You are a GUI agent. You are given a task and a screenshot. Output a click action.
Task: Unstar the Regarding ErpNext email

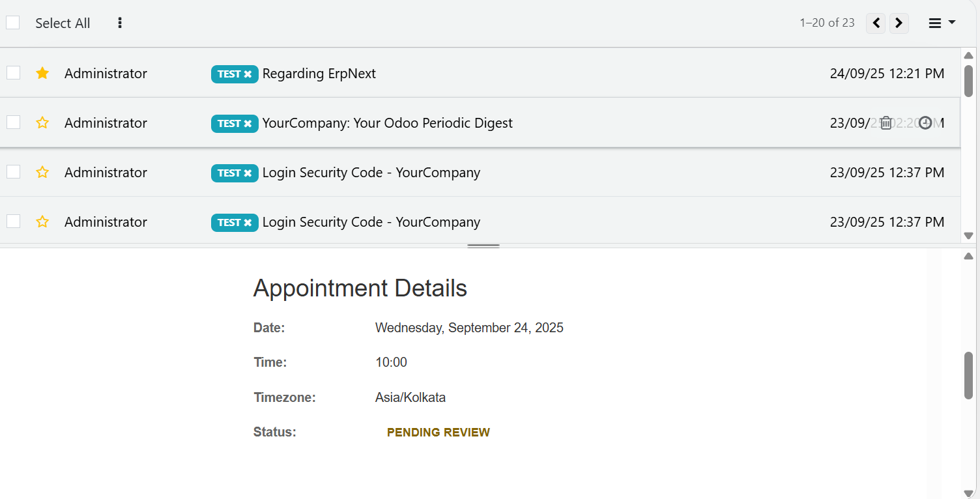[x=42, y=73]
